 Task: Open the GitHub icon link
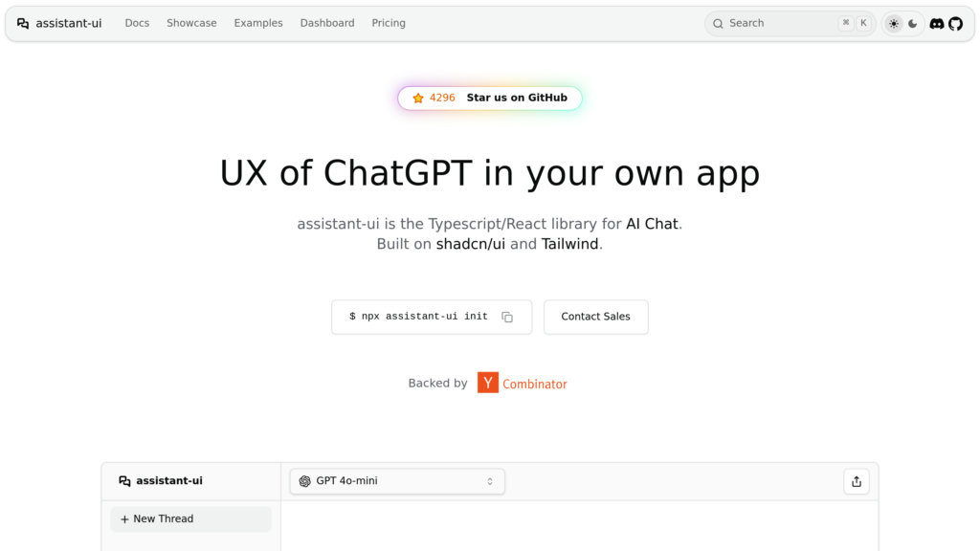point(955,24)
